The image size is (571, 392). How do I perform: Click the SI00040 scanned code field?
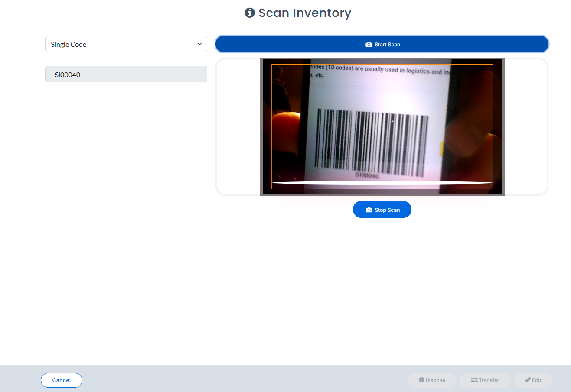[126, 74]
